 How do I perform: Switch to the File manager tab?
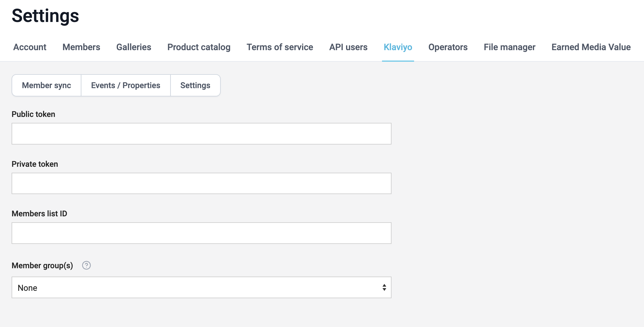(509, 47)
